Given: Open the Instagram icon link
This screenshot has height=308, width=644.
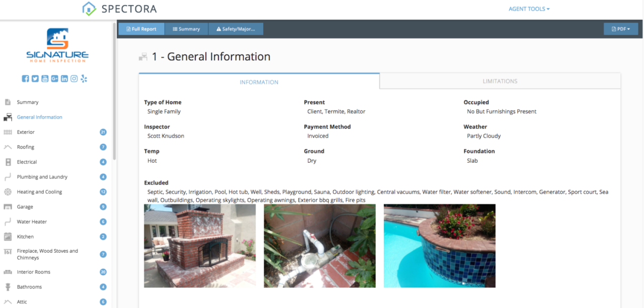Looking at the screenshot, I should (74, 79).
